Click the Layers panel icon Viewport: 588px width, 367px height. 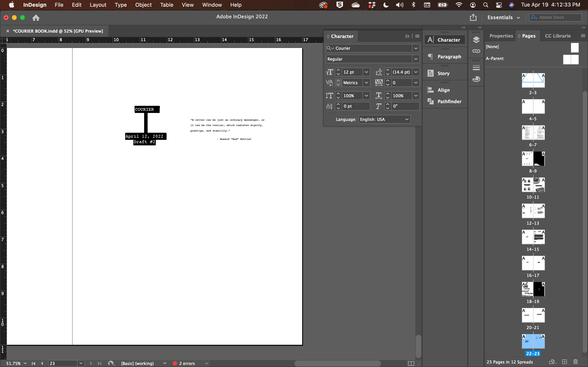(476, 40)
